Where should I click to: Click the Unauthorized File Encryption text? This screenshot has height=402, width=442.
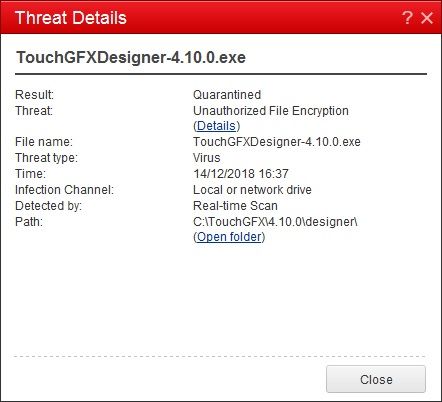(271, 111)
